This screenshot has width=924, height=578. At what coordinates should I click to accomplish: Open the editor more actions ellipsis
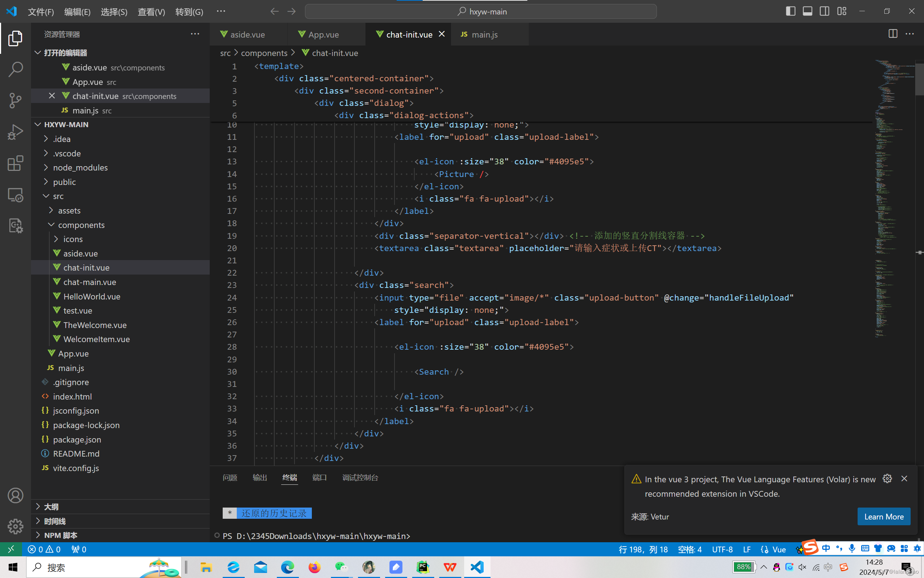click(x=910, y=34)
